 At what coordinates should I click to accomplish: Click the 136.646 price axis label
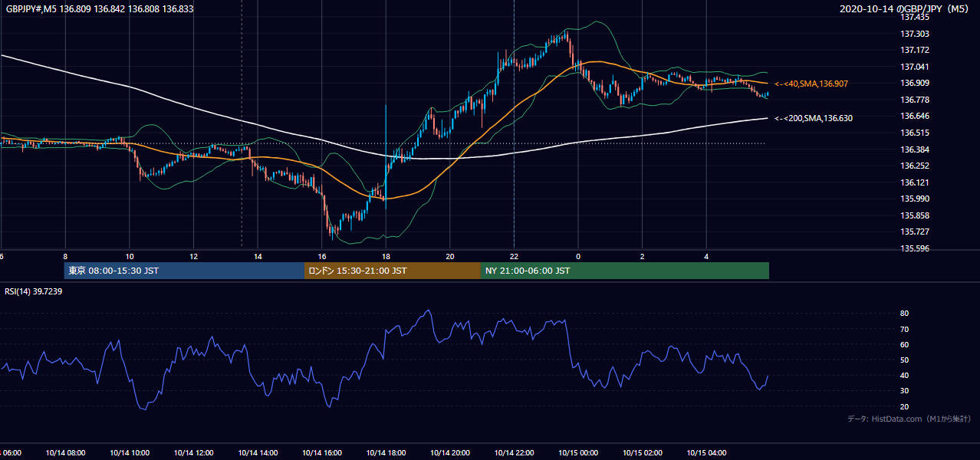915,116
